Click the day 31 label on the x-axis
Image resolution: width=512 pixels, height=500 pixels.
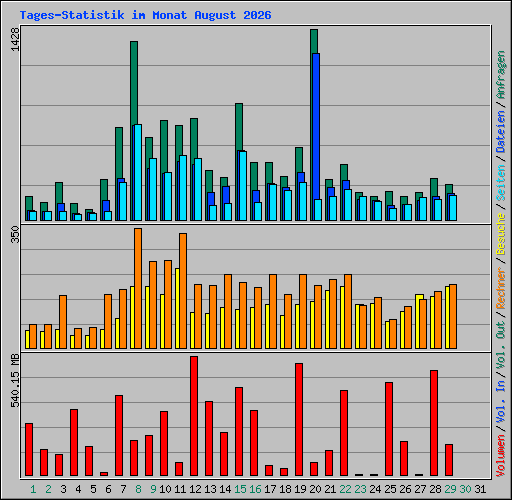point(480,489)
